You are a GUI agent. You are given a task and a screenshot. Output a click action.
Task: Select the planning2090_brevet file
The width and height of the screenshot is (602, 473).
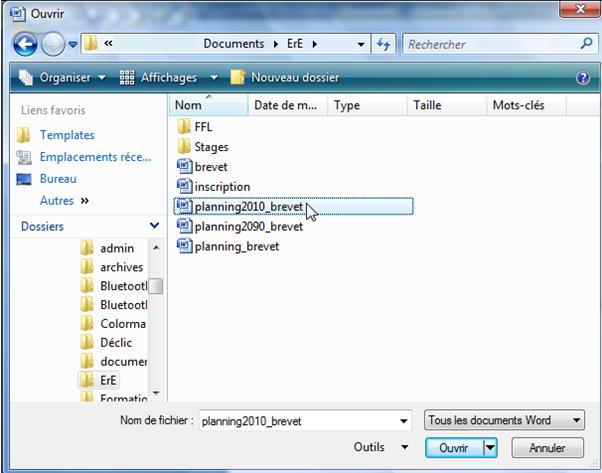[248, 227]
